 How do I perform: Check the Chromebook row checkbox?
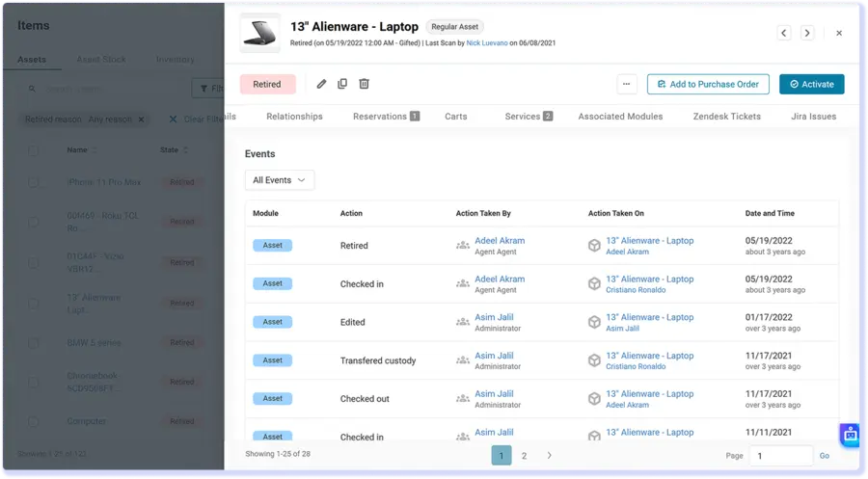(33, 383)
